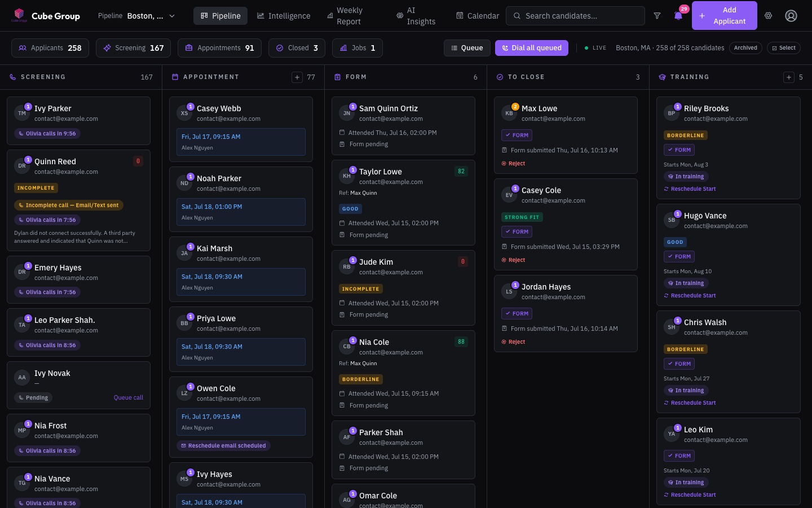Viewport: 812px width, 508px height.
Task: Click Chris Walsh's In training badge
Action: click(x=686, y=391)
